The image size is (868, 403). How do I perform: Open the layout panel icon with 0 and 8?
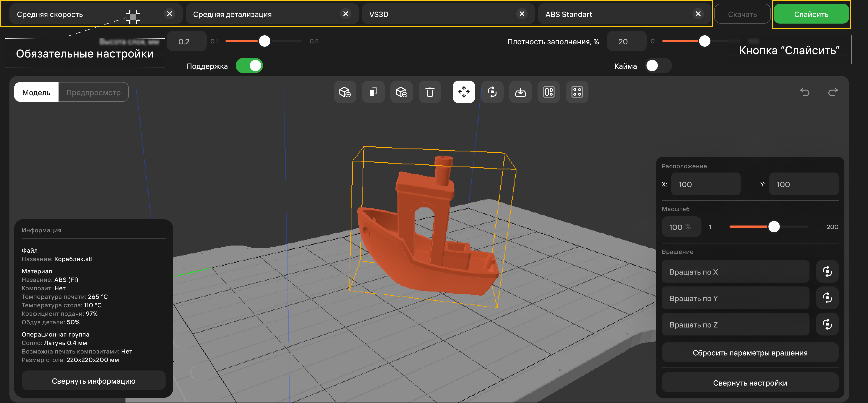549,92
